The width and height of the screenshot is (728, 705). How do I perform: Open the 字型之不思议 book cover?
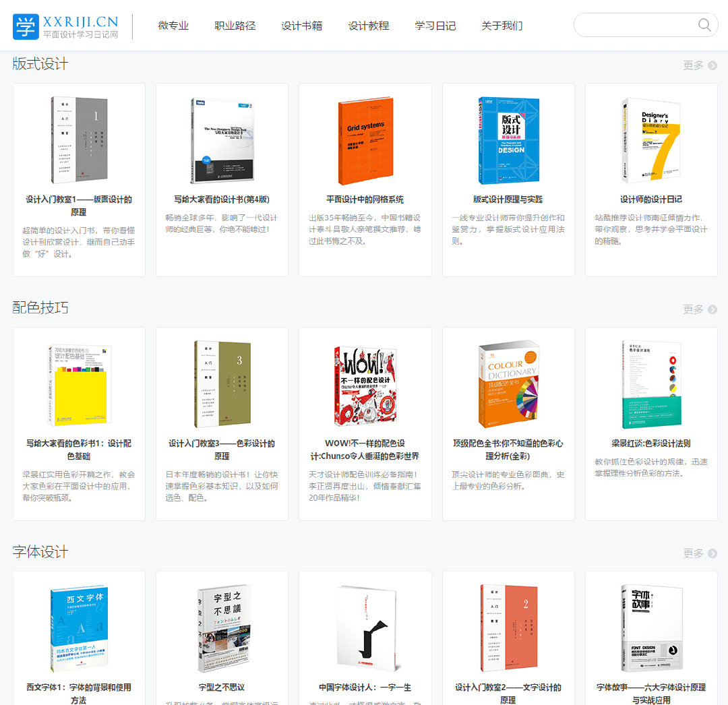[224, 628]
